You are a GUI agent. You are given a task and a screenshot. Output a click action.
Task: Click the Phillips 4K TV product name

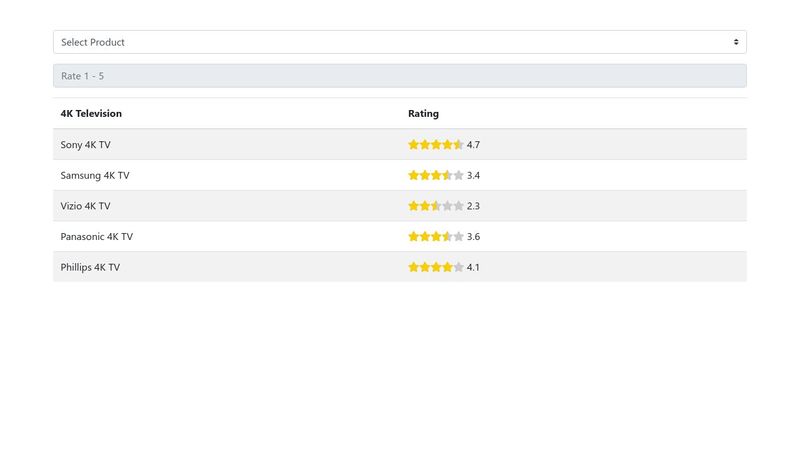click(x=90, y=267)
